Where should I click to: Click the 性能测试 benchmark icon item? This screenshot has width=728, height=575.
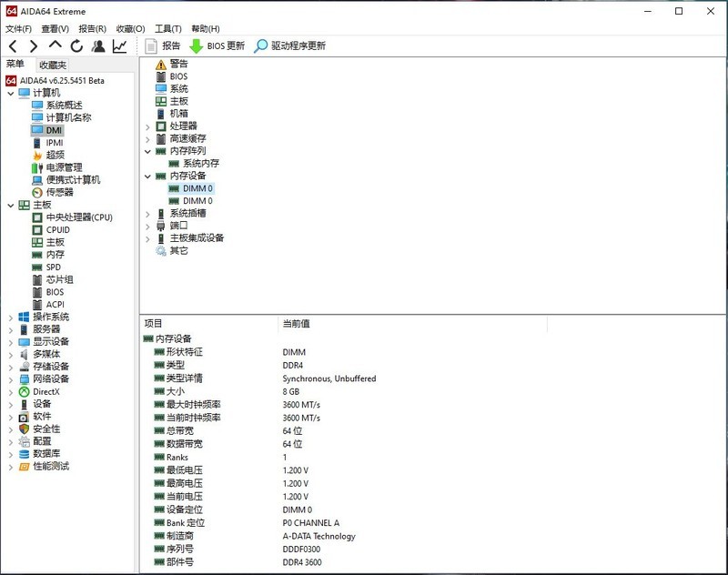[44, 467]
